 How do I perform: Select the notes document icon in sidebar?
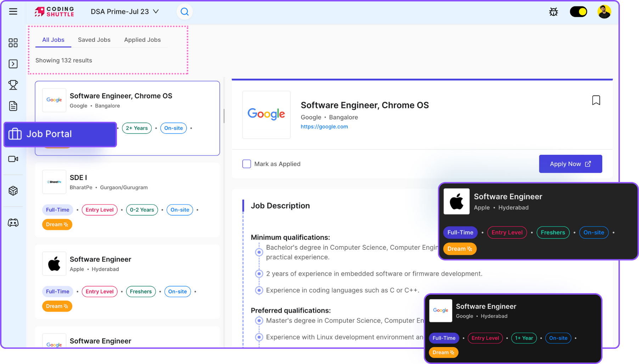click(13, 106)
